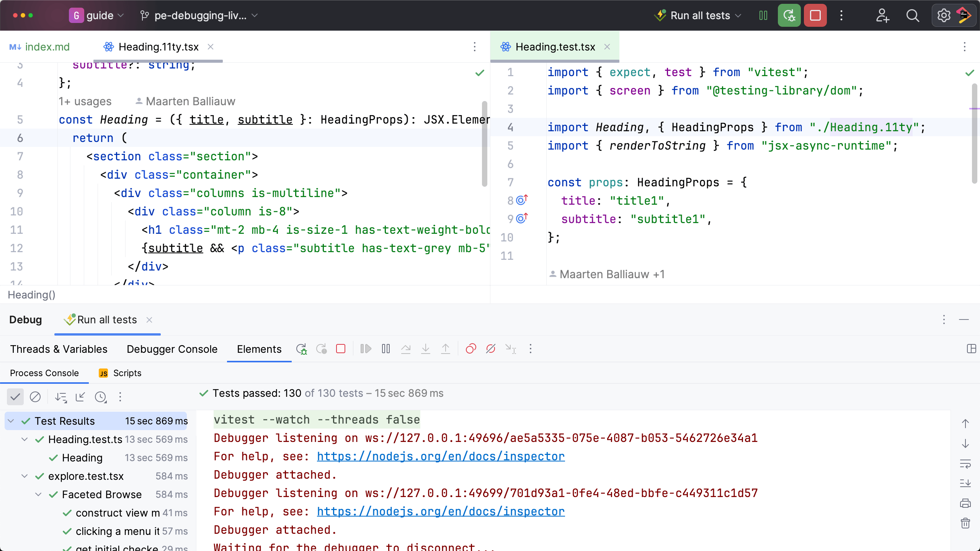
Task: Switch to the Heading.test.tsx tab
Action: (555, 47)
